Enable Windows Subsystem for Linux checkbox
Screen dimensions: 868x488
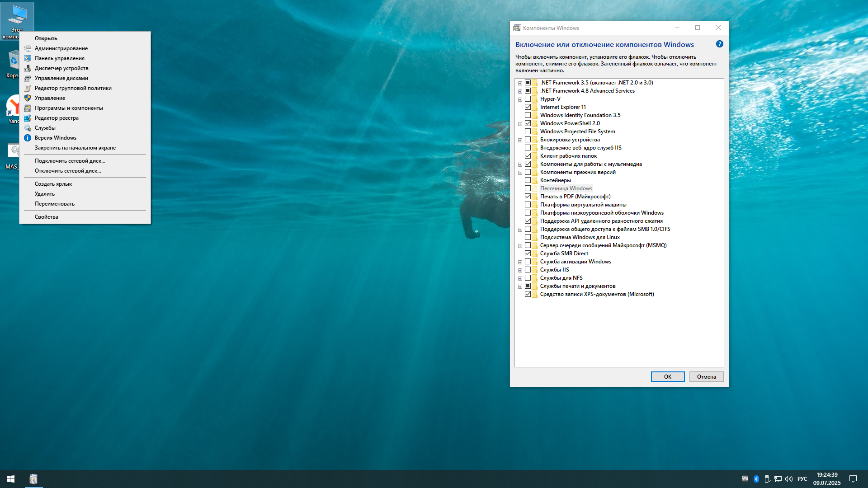click(x=528, y=237)
